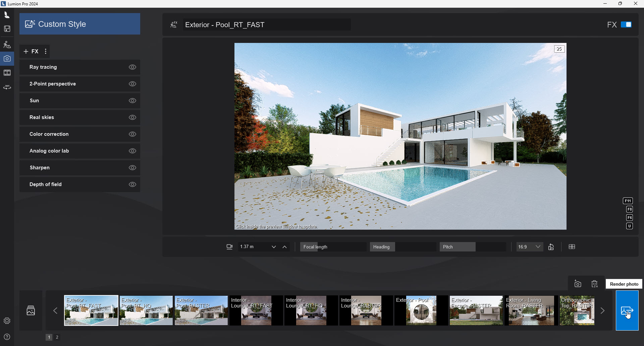Open the settings gear icon
644x346 pixels.
pos(7,321)
